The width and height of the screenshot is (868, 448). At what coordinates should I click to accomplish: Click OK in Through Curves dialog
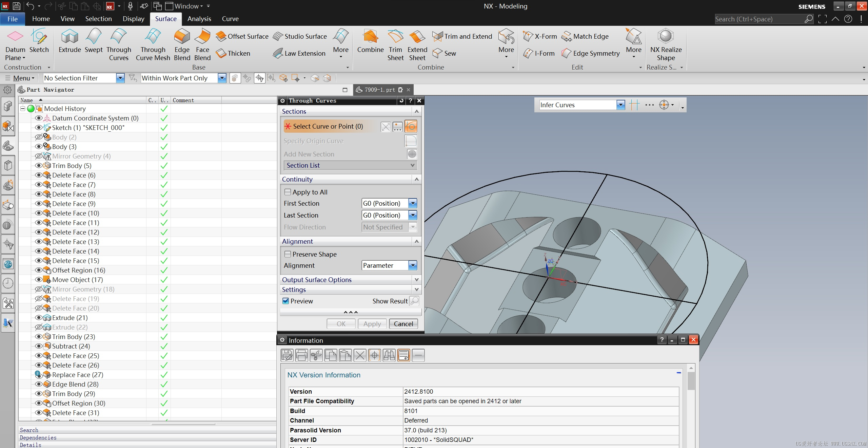(341, 324)
